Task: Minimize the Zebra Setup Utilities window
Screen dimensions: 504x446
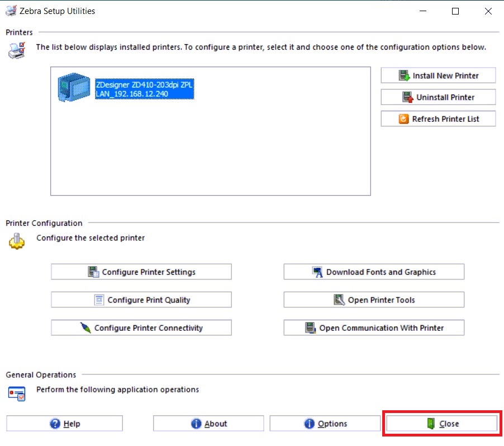Action: tap(423, 11)
